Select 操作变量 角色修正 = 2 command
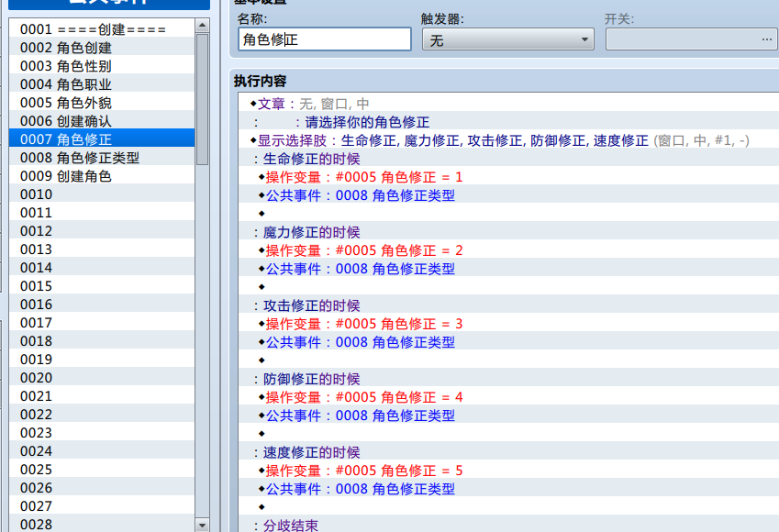Image resolution: width=779 pixels, height=532 pixels. (508, 250)
